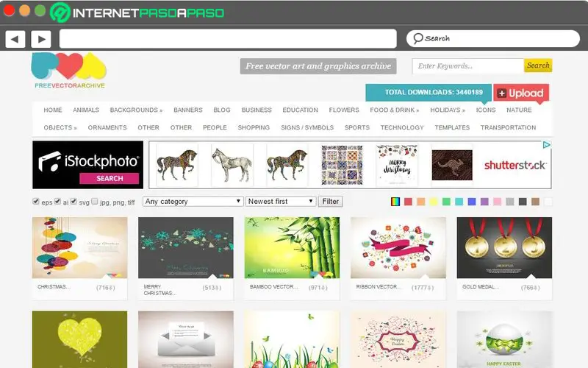
Task: Click the yellow Search button
Action: (538, 66)
